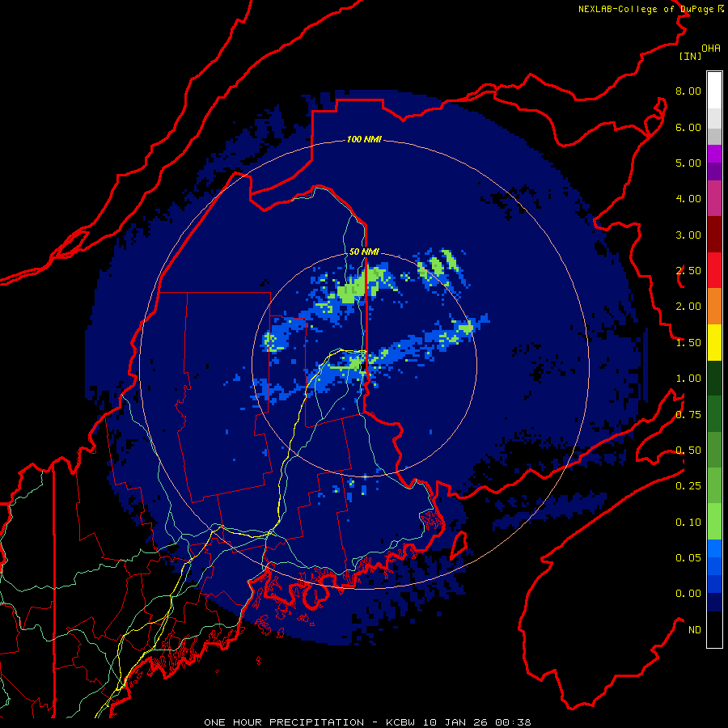
Task: Pick the yellow legend swatch beside 1.50
Action: coord(714,342)
